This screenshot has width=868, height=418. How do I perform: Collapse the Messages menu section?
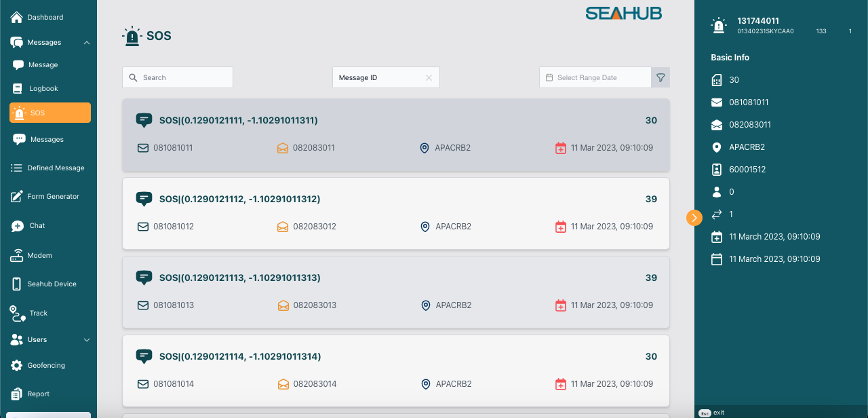[87, 43]
